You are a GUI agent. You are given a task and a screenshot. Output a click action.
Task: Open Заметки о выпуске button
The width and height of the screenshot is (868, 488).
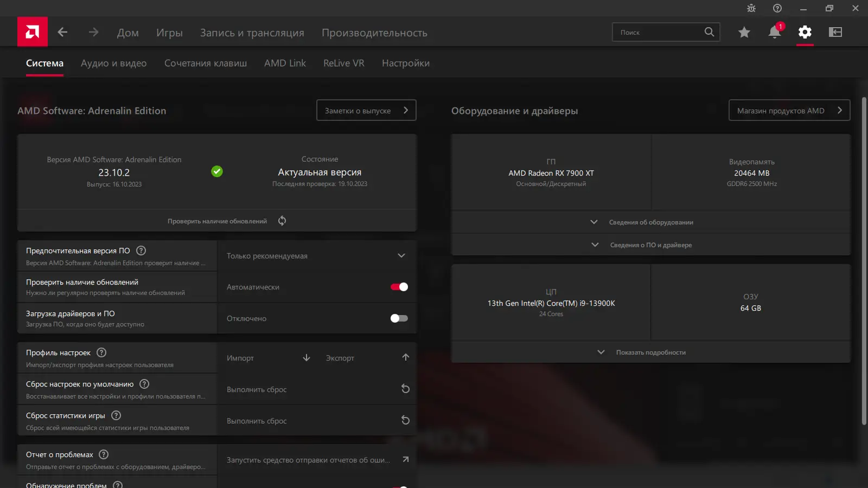(366, 110)
